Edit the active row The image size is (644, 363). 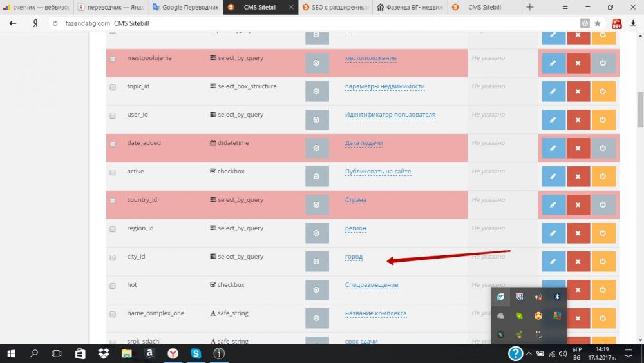[553, 177]
